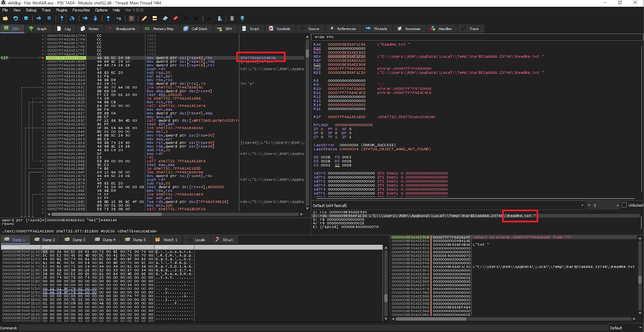Open Default dropdown in status bar
Screen dimensions: 644x332
pos(625,328)
